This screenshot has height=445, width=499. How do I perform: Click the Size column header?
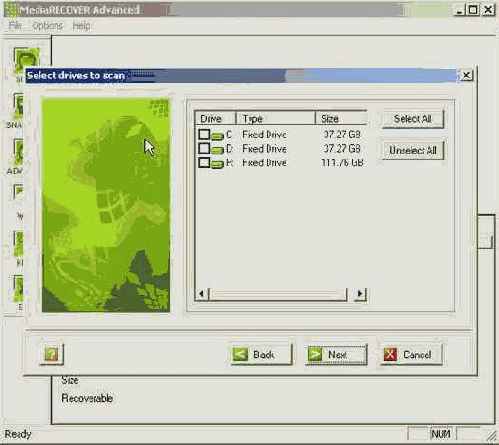tap(341, 118)
